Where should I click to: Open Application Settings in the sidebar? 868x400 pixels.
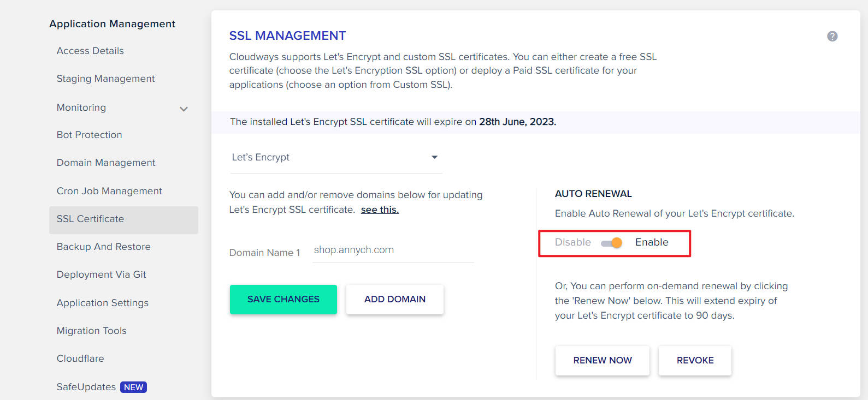pyautogui.click(x=103, y=303)
